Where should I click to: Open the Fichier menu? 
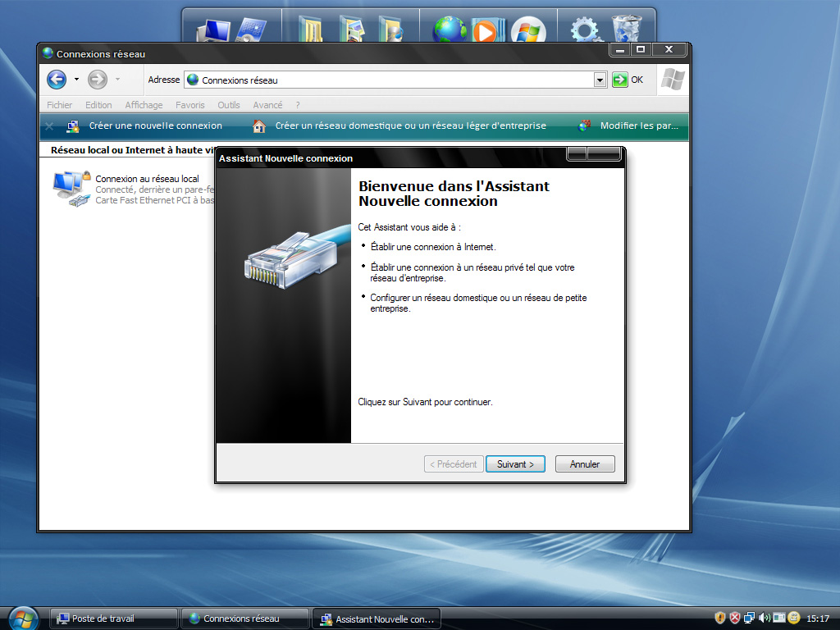pyautogui.click(x=59, y=105)
